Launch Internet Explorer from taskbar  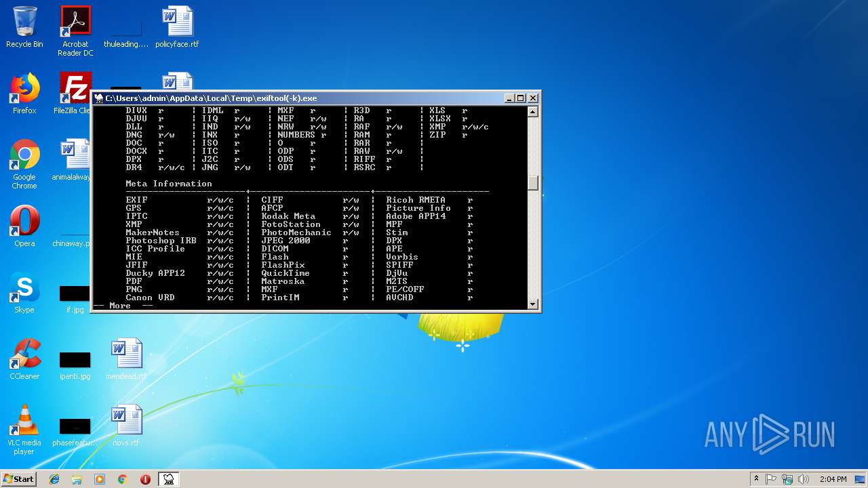[54, 479]
